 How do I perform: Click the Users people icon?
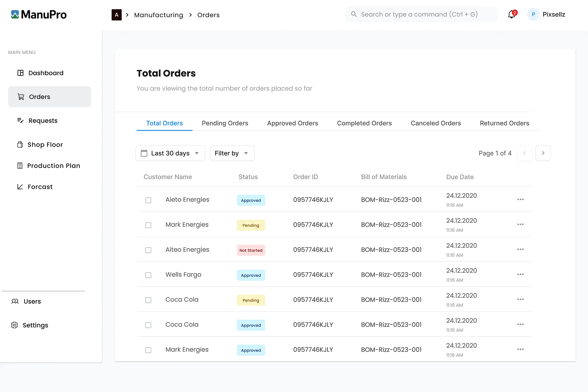point(15,301)
